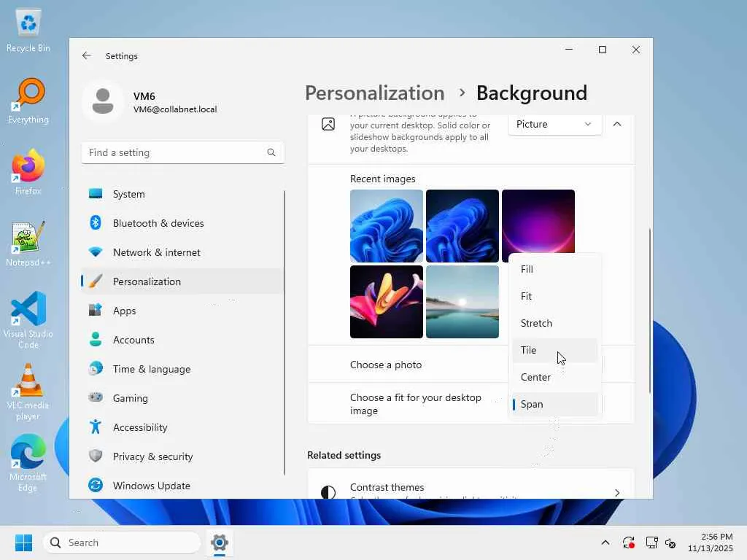Choose Span from the fit menu
Screen dimensions: 747x560
click(x=554, y=404)
